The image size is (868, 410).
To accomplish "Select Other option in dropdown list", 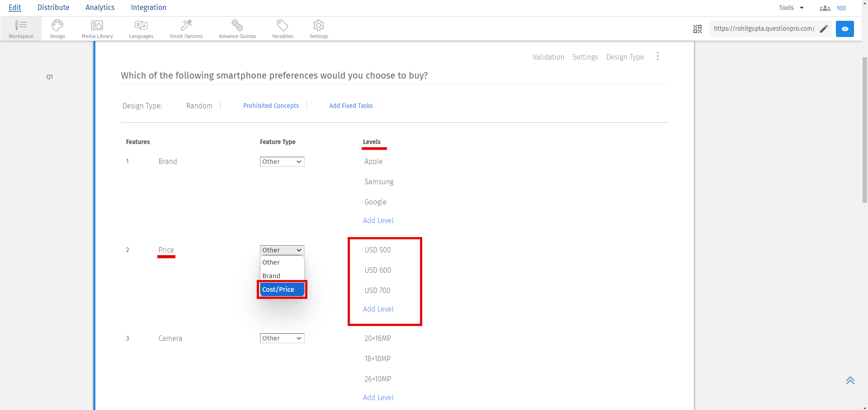I will coord(282,262).
